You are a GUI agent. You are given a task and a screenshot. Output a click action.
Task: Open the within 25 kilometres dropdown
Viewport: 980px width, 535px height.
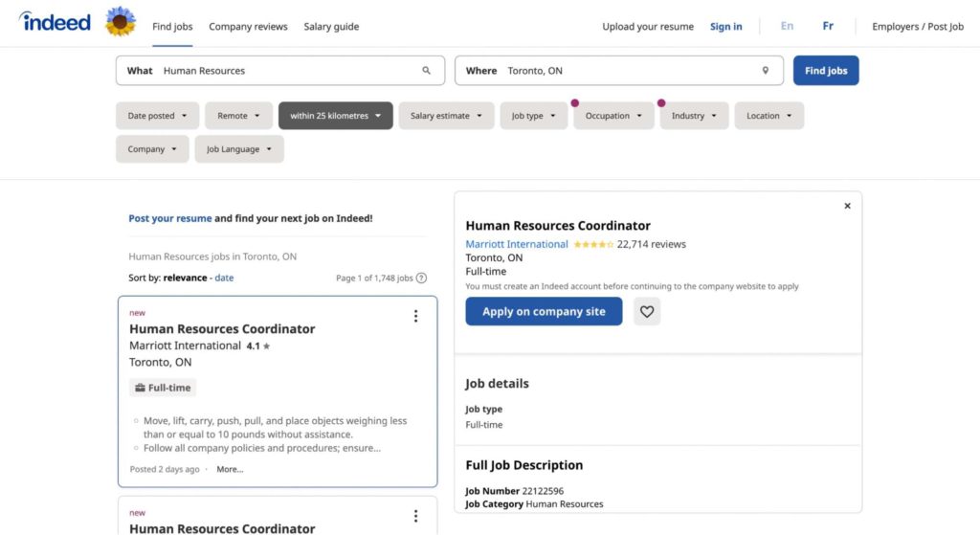point(336,116)
